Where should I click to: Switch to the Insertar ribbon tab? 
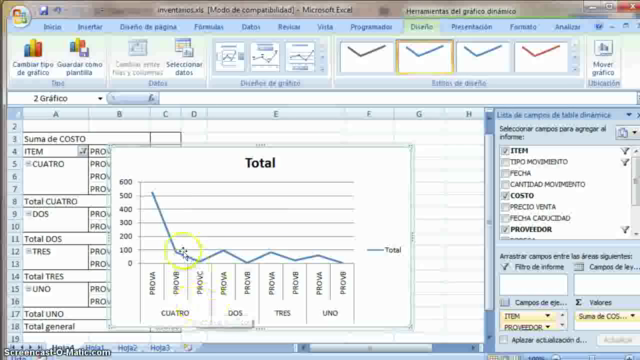pos(90,27)
